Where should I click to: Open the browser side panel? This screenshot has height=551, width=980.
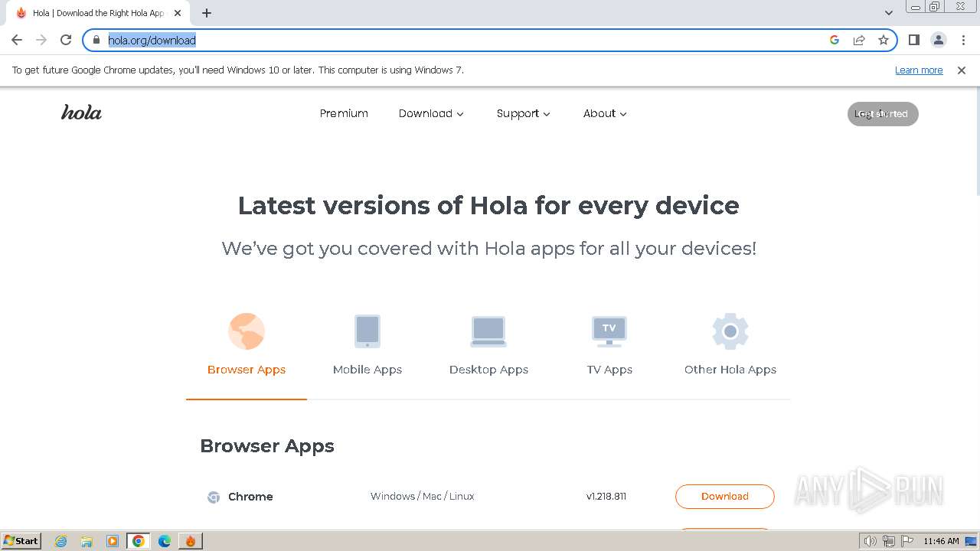coord(913,40)
